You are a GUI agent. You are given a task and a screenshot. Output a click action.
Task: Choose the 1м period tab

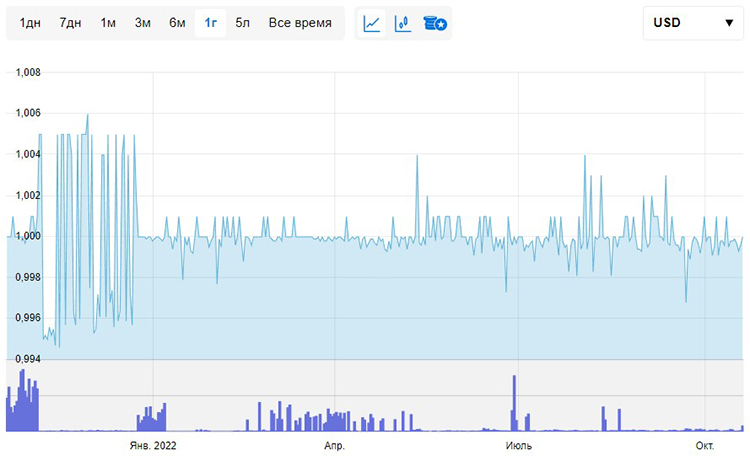pyautogui.click(x=108, y=23)
